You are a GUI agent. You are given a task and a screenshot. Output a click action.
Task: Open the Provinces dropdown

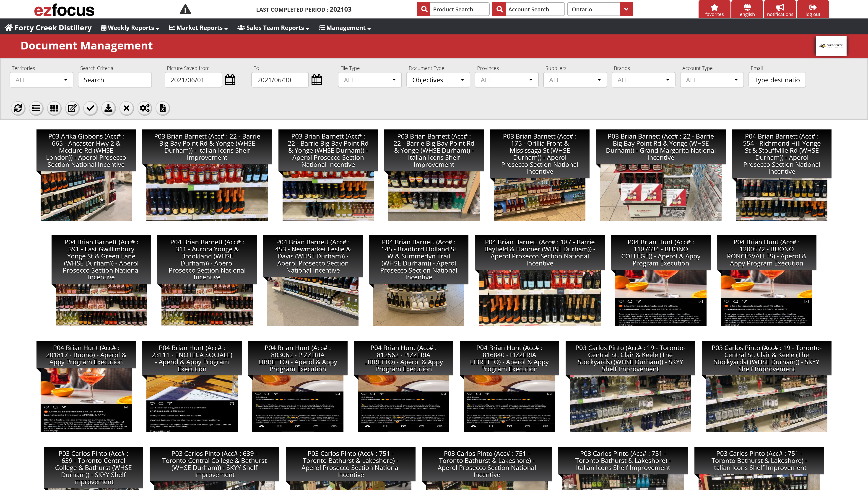click(x=507, y=80)
